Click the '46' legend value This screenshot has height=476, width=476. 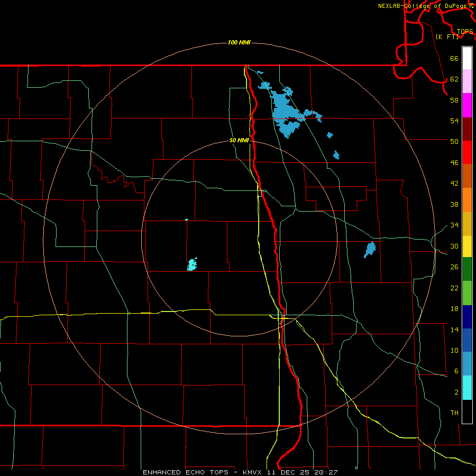click(x=454, y=163)
